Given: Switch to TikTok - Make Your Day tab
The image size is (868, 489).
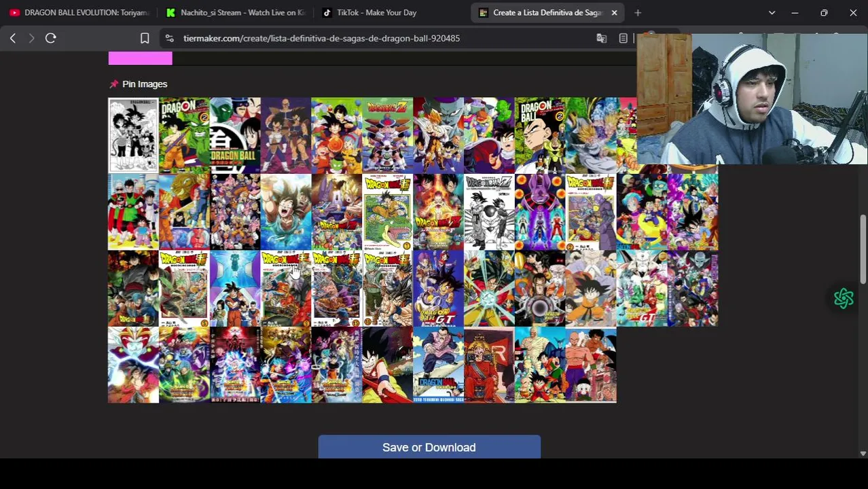Looking at the screenshot, I should pos(393,12).
